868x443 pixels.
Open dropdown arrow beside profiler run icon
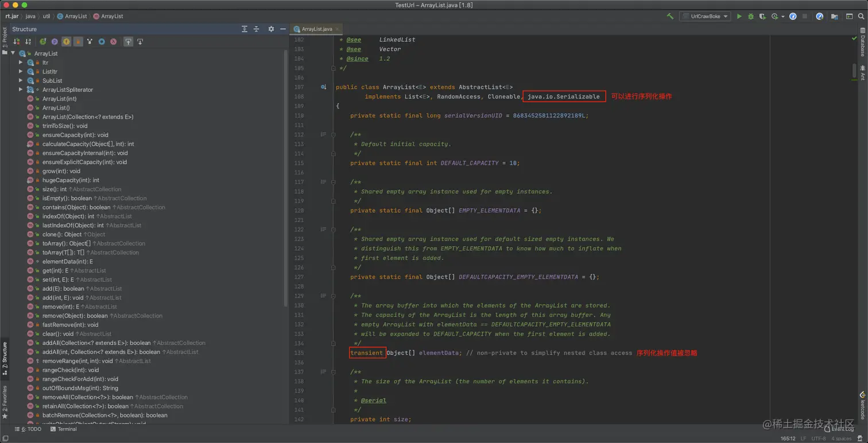(x=783, y=17)
